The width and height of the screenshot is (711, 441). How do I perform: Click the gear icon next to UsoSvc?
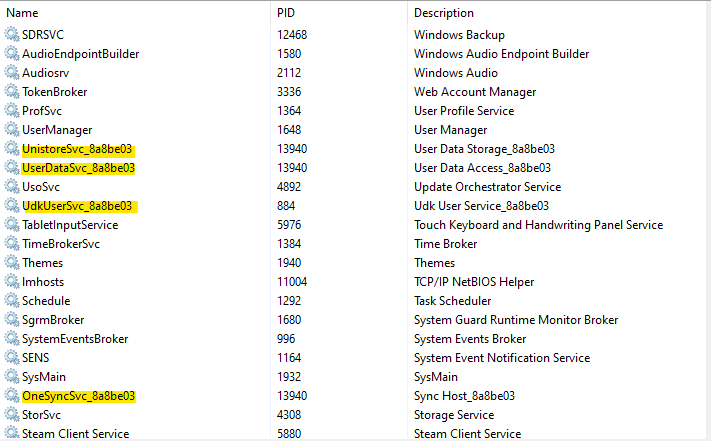(x=12, y=187)
